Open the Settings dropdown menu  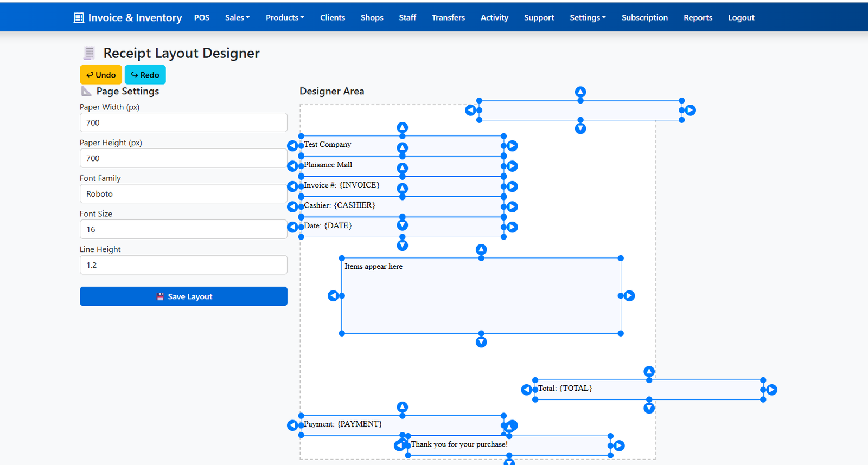[587, 17]
